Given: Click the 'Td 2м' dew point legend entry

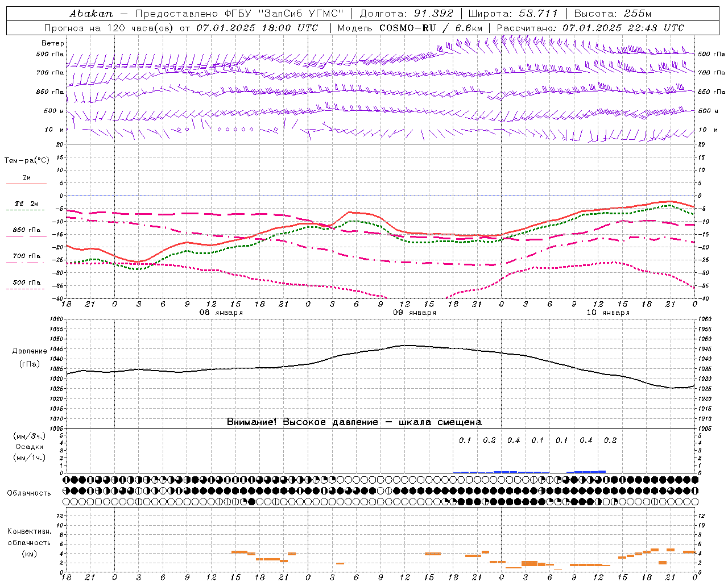Looking at the screenshot, I should click(x=26, y=203).
